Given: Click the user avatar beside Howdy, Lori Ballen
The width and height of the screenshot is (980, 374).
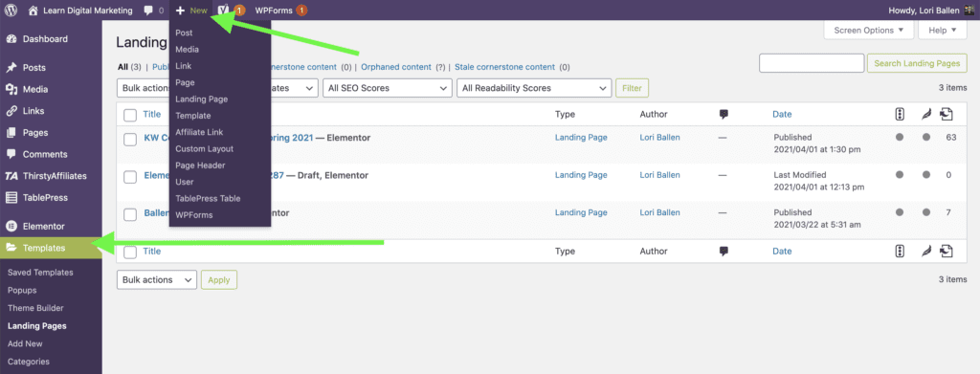Looking at the screenshot, I should pos(969,10).
